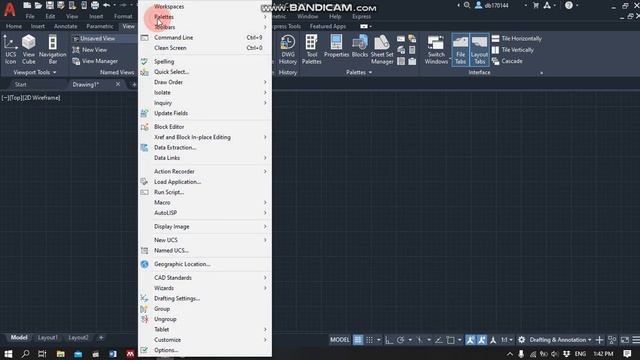
Task: Open the UCS Icon tool
Action: (x=10, y=49)
